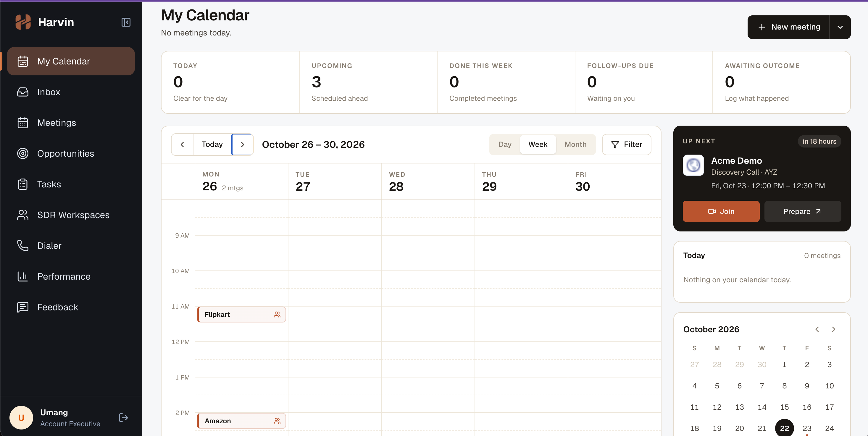868x436 pixels.
Task: Select October 15 in mini calendar
Action: (x=785, y=407)
